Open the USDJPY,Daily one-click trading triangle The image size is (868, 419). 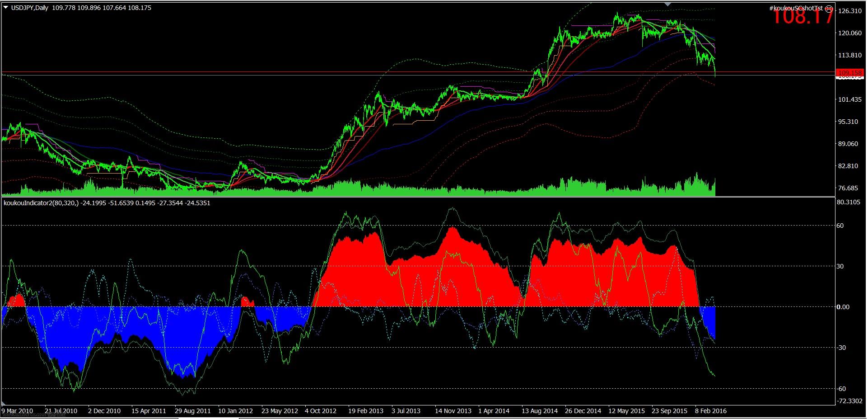pyautogui.click(x=5, y=8)
